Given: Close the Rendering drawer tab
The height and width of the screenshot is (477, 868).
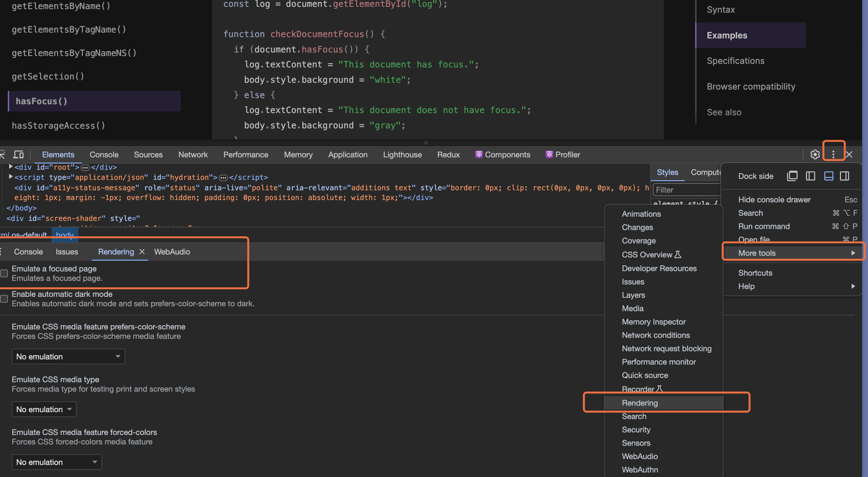Looking at the screenshot, I should click(142, 252).
